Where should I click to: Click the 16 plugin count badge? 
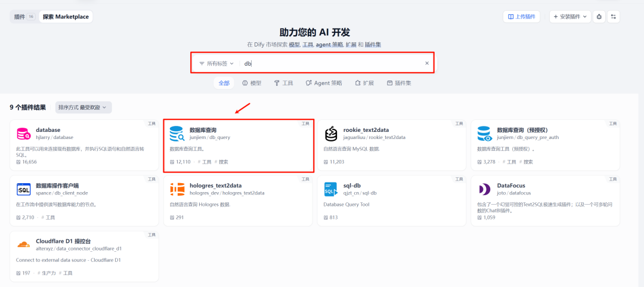point(31,17)
